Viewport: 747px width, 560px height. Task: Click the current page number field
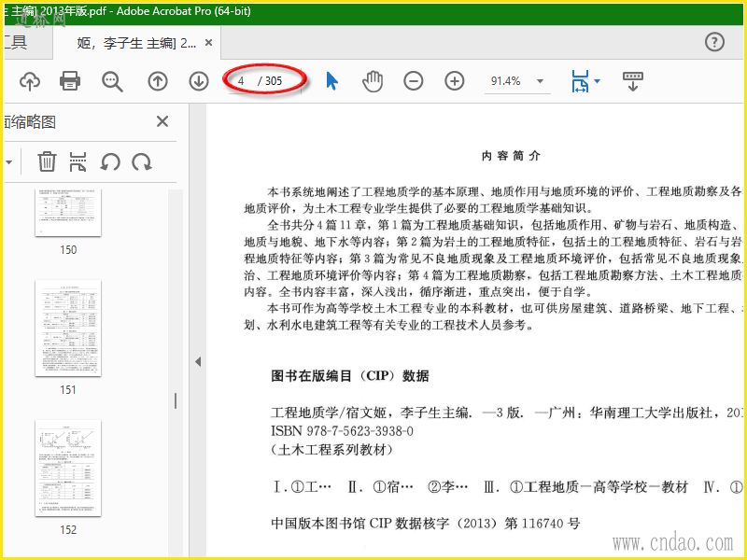point(242,81)
